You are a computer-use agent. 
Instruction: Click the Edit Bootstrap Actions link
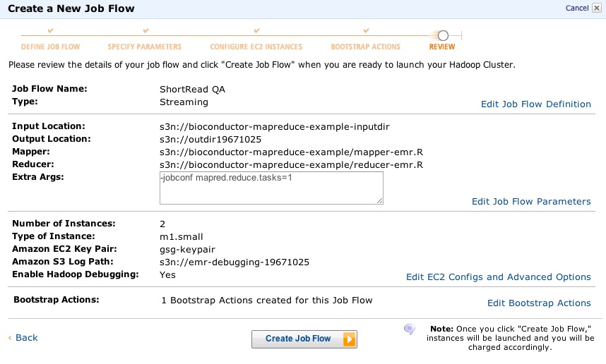(539, 303)
